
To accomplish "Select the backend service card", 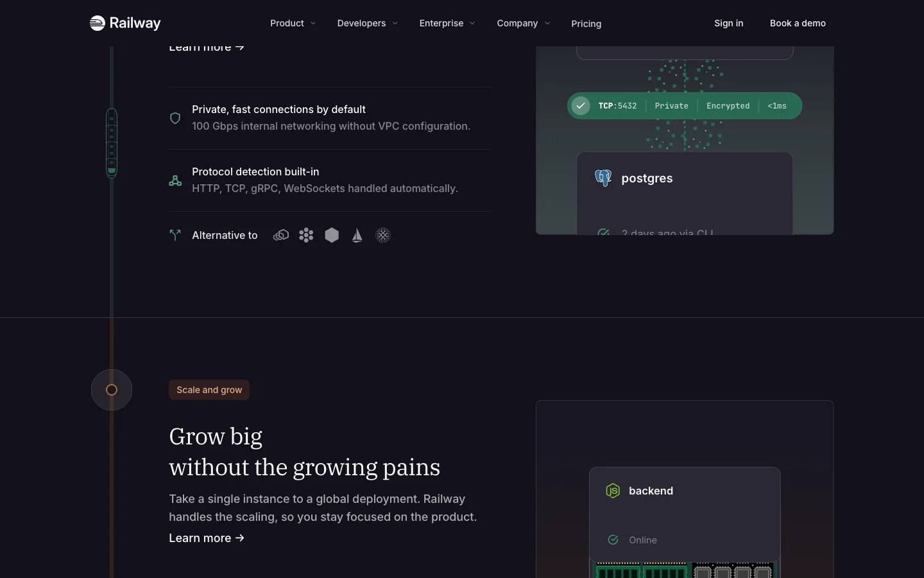I will [685, 514].
